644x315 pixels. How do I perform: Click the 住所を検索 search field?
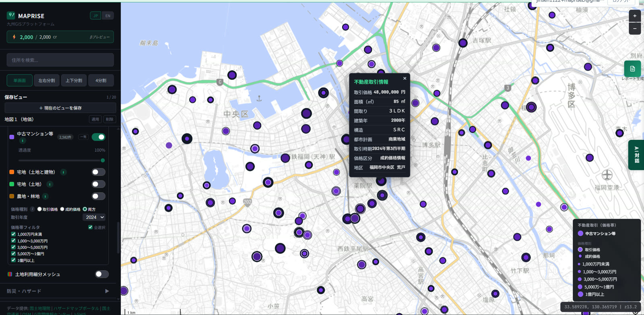(60, 60)
